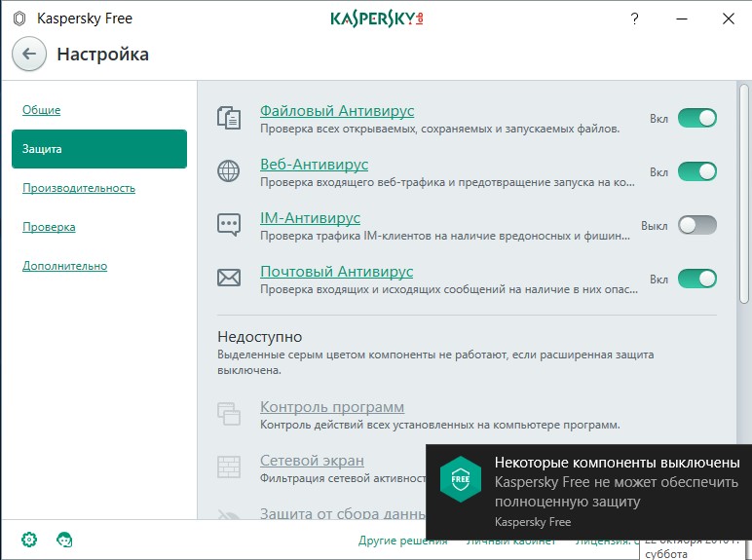Open the Проверка settings section
This screenshot has width=752, height=560.
(x=49, y=227)
